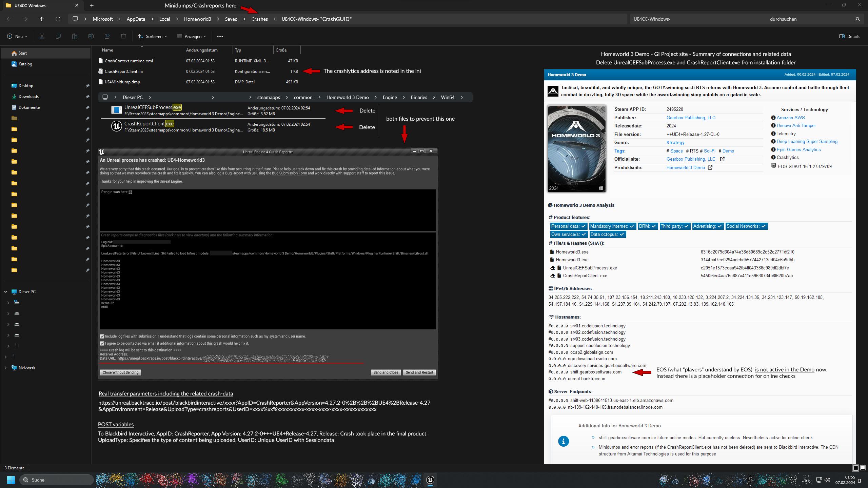Collapse the Dieser PC tree node
The image size is (868, 488).
[x=6, y=292]
